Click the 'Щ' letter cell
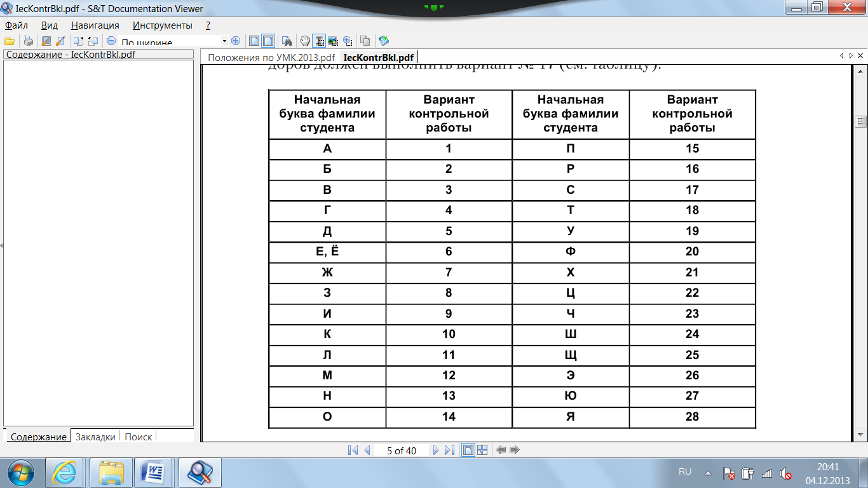 pyautogui.click(x=570, y=355)
